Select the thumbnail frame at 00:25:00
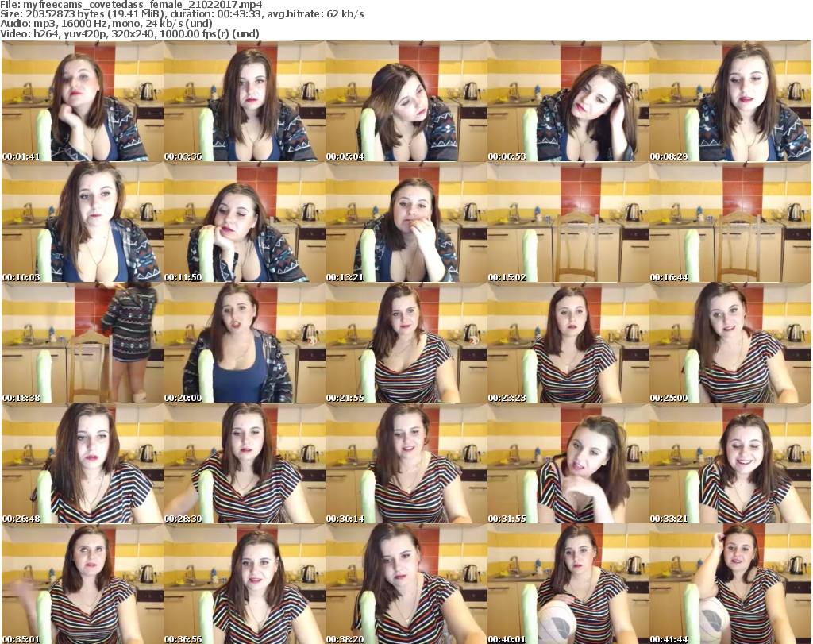Screen dimensions: 813x644 [730, 343]
